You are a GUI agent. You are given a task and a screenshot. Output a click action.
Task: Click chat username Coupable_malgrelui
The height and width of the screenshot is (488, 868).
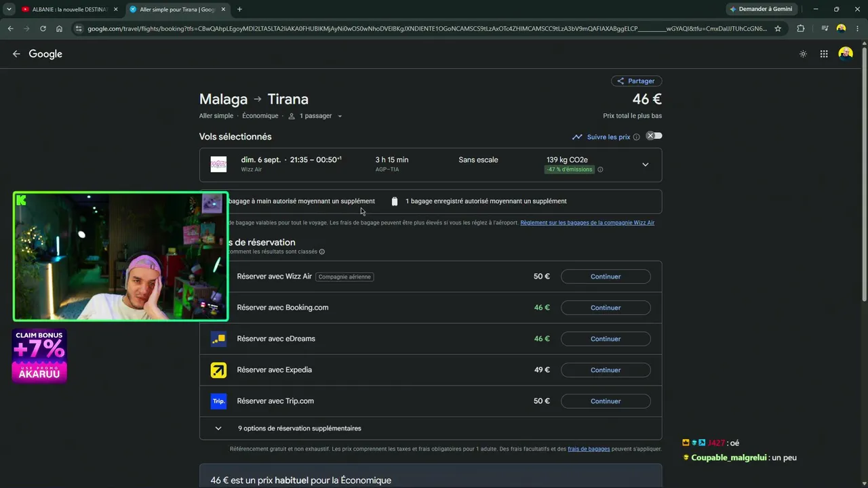pyautogui.click(x=730, y=457)
